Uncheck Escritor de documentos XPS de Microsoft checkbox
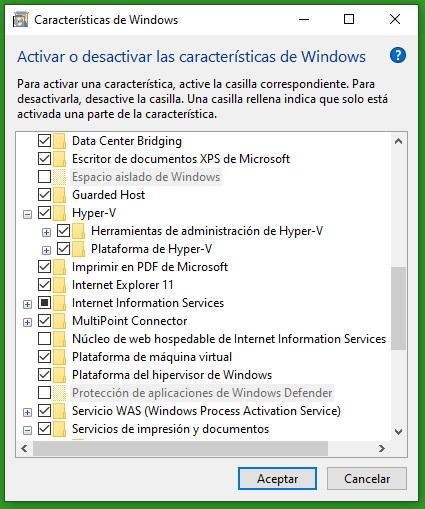Screen dimensions: 425x509 44,159
